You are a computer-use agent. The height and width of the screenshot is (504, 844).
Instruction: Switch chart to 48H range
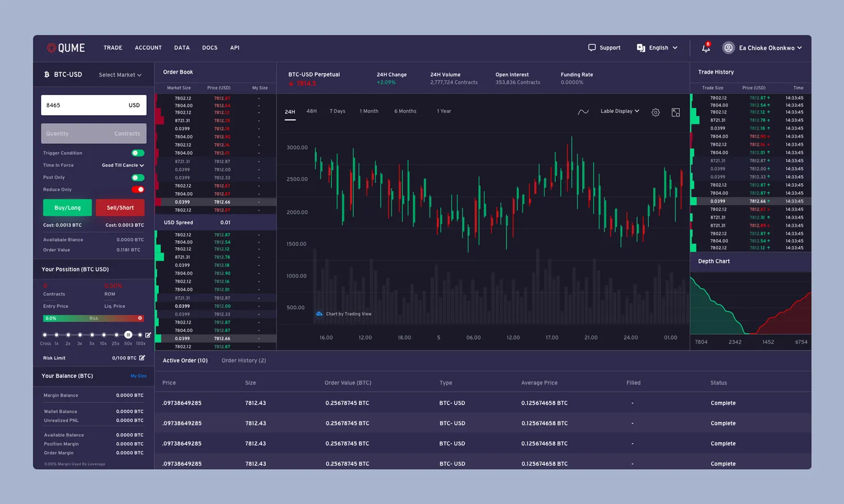coord(312,111)
